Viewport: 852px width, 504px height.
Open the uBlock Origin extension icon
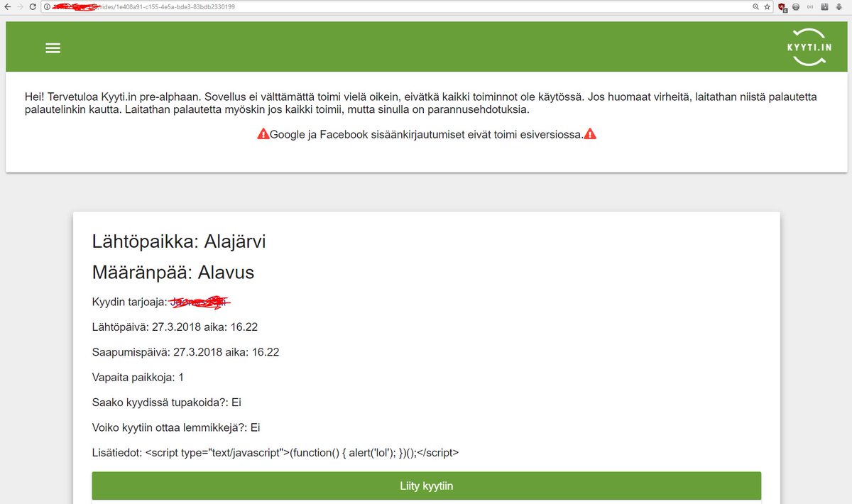click(782, 7)
